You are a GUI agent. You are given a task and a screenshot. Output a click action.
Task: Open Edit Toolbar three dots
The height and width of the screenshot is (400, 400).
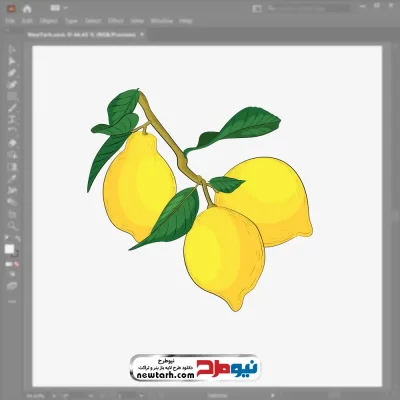[x=12, y=301]
